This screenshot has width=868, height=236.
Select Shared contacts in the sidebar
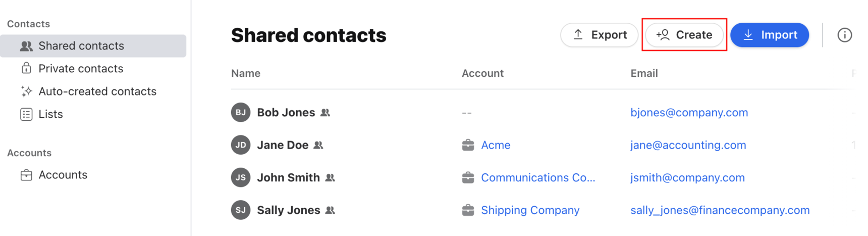coord(93,45)
